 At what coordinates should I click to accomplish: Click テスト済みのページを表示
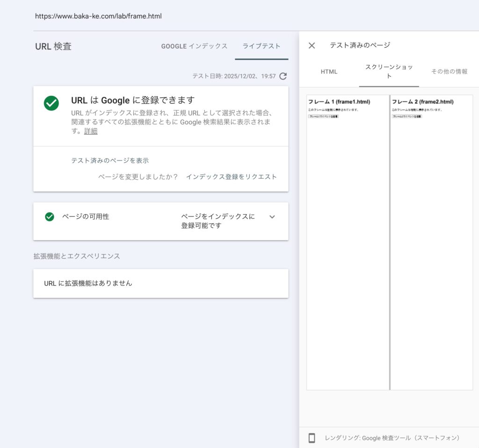(110, 160)
